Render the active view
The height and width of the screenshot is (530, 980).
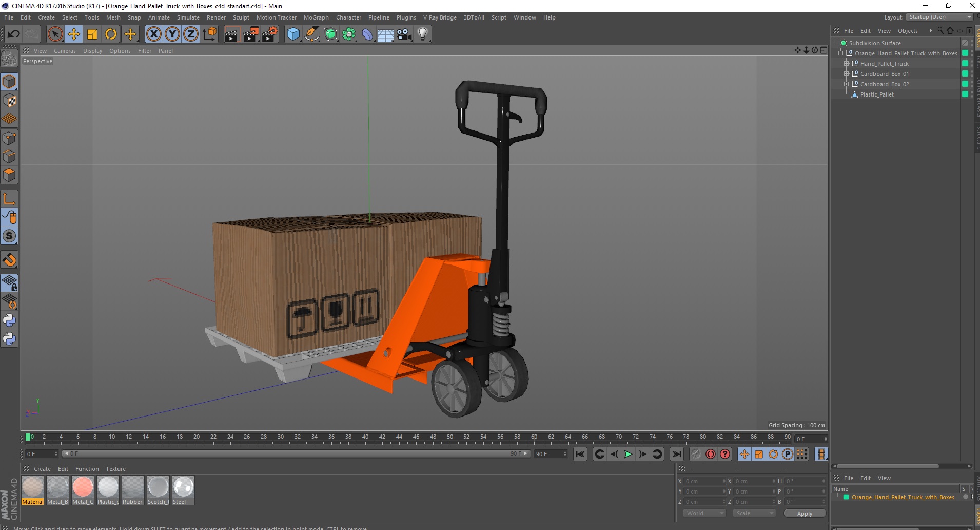pos(232,34)
